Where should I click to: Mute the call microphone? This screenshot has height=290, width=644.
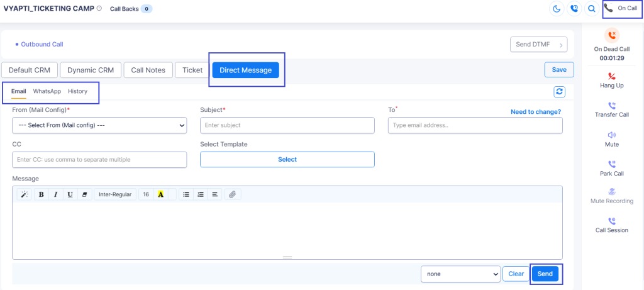tap(612, 139)
